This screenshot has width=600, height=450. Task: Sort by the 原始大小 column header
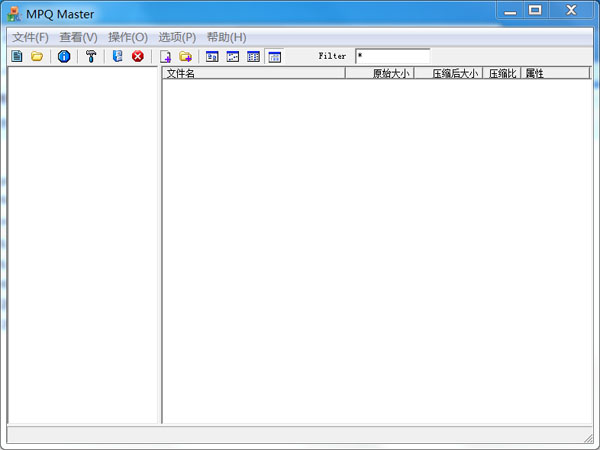(380, 73)
